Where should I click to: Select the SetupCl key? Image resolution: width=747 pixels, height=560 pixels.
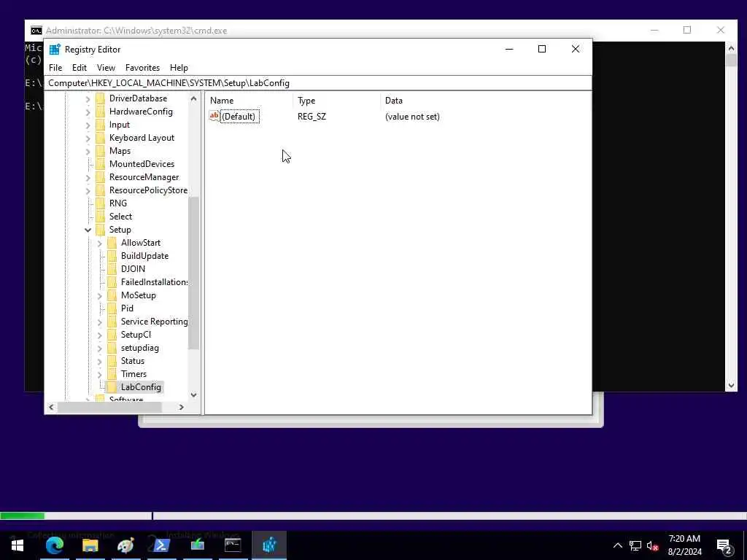(136, 335)
